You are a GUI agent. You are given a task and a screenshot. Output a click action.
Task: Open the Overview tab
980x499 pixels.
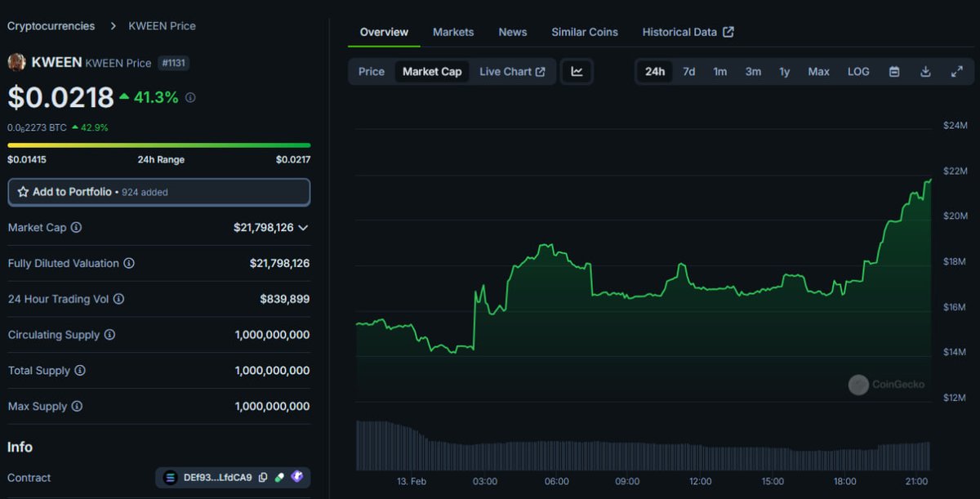click(x=384, y=32)
